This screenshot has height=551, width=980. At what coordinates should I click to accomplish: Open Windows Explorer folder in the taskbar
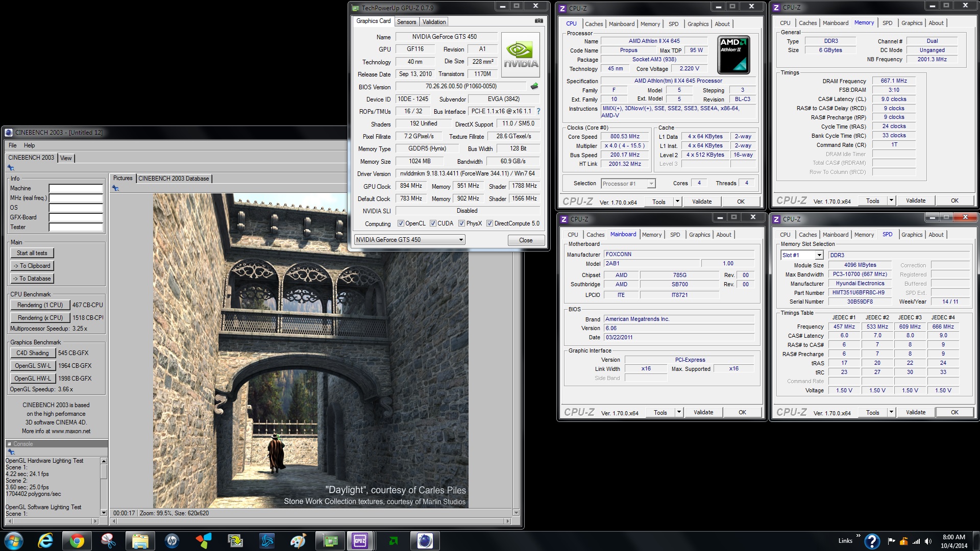pyautogui.click(x=140, y=541)
